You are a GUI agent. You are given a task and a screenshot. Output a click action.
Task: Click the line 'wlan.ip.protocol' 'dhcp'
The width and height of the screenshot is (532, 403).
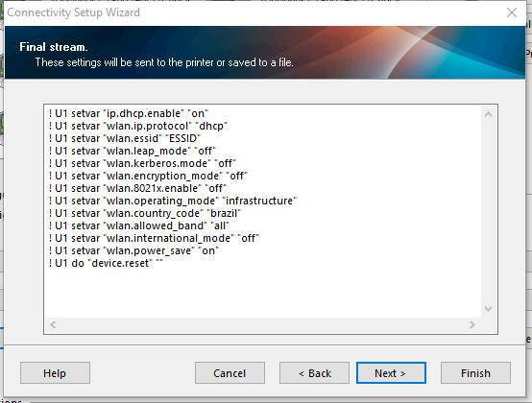137,126
